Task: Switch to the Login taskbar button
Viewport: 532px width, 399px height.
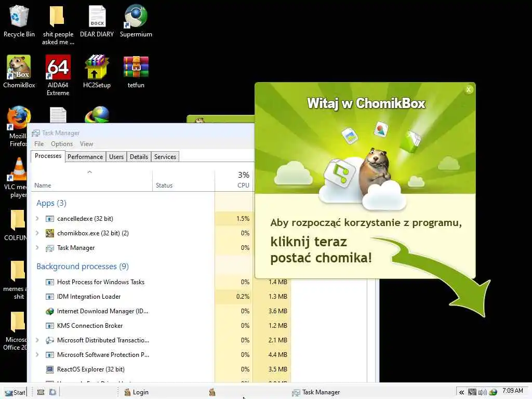Action: 137,392
